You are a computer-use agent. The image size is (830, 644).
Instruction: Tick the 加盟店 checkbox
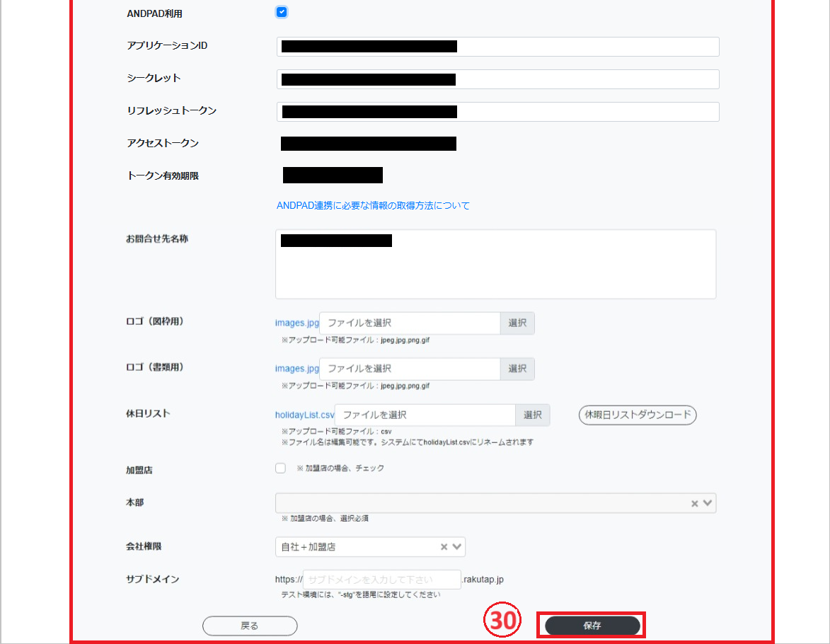pos(280,468)
